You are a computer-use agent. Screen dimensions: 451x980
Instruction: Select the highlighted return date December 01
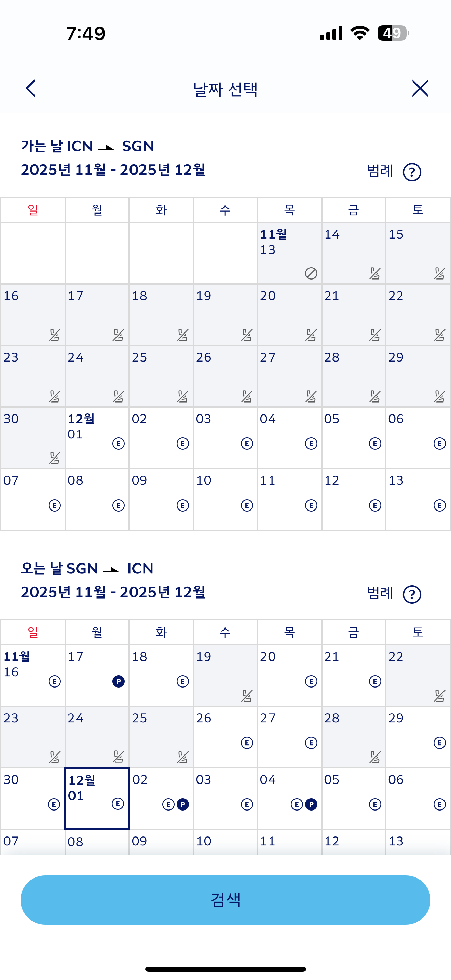pyautogui.click(x=97, y=798)
